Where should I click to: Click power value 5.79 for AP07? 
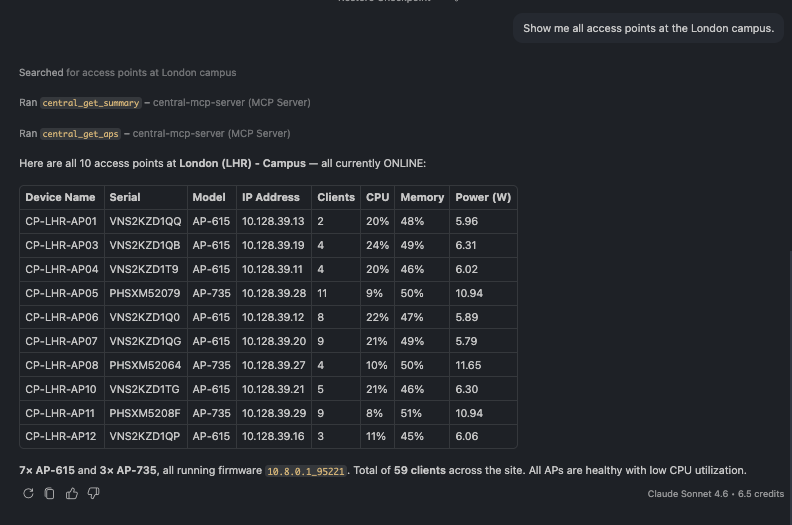click(x=466, y=341)
